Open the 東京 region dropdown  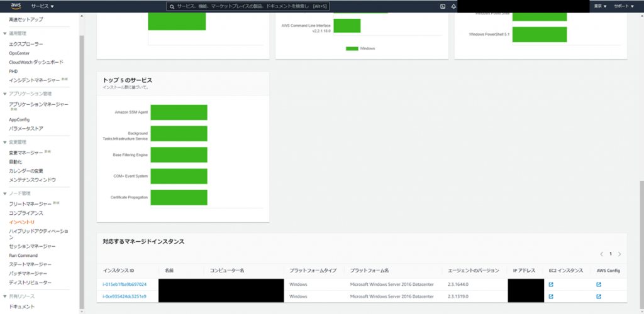600,6
